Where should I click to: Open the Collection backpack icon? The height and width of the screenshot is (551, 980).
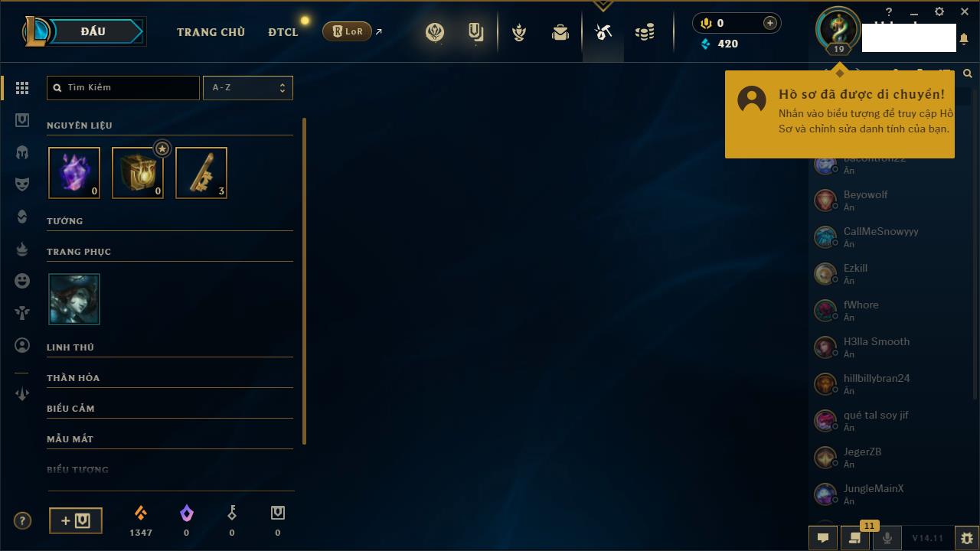pyautogui.click(x=560, y=32)
